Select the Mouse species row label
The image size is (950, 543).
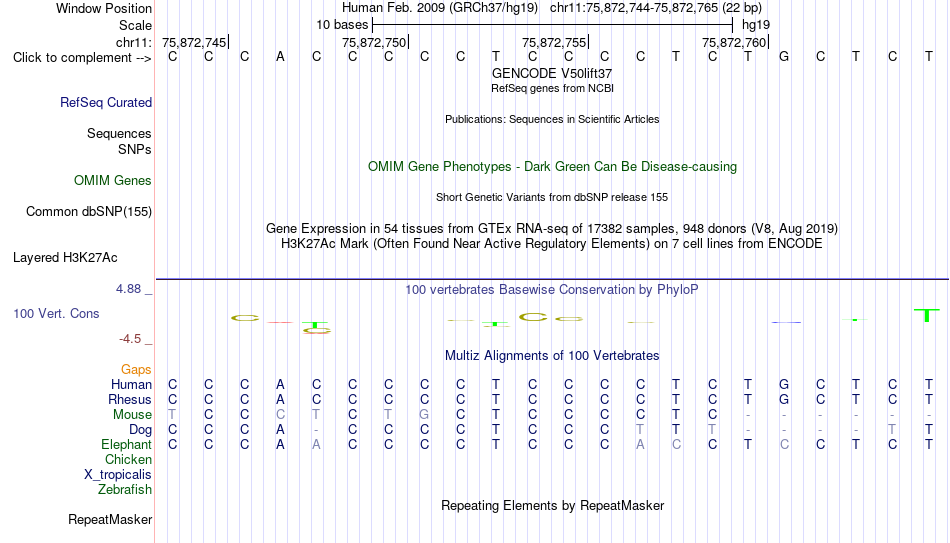(x=133, y=415)
